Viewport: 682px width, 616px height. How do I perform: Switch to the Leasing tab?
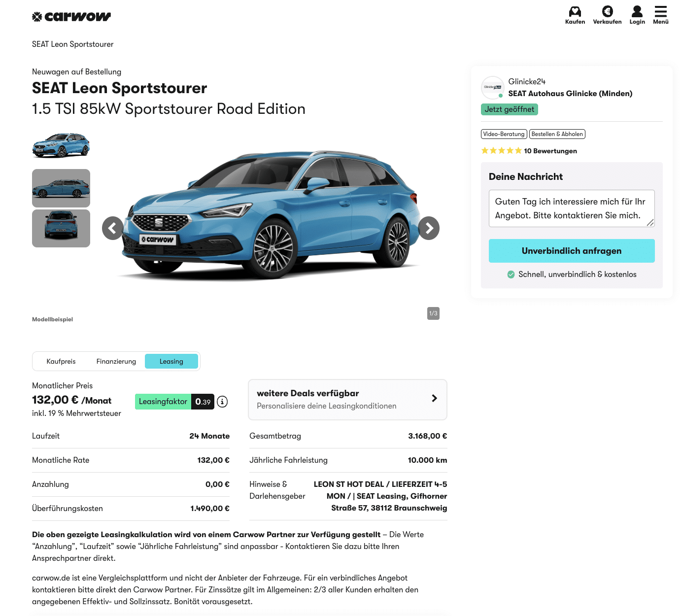[x=171, y=361]
